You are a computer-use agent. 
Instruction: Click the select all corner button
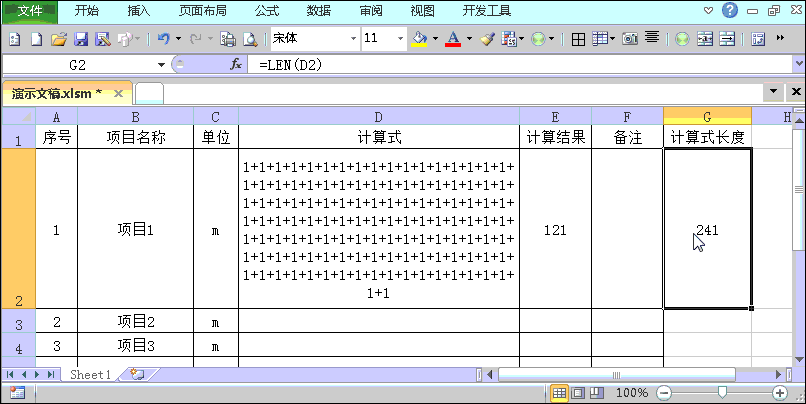pyautogui.click(x=19, y=116)
